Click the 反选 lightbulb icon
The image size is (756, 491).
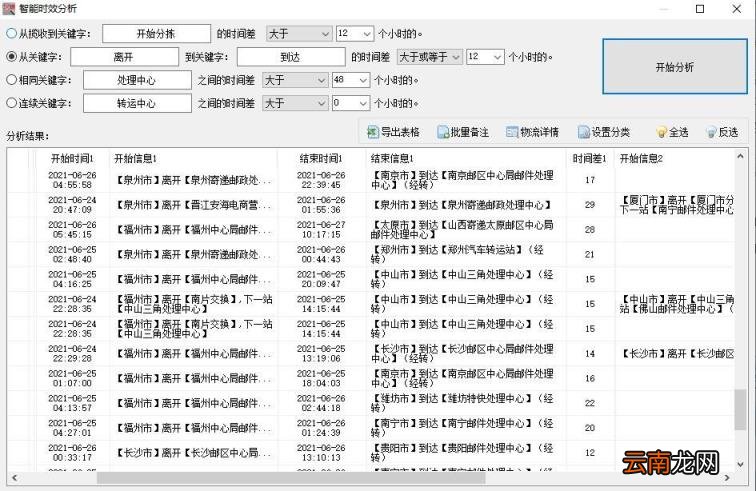(711, 132)
